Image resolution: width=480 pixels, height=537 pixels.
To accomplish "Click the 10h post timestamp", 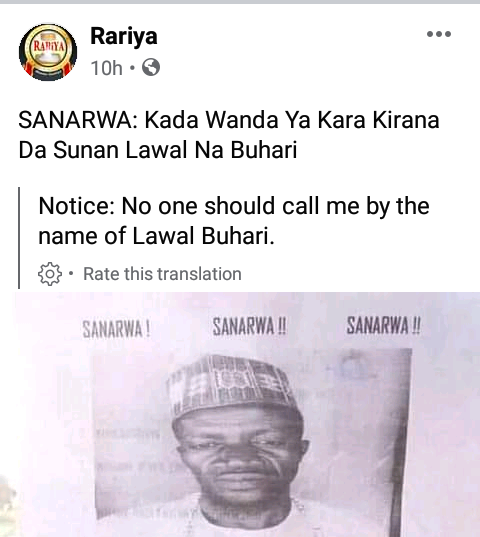I will pyautogui.click(x=106, y=67).
